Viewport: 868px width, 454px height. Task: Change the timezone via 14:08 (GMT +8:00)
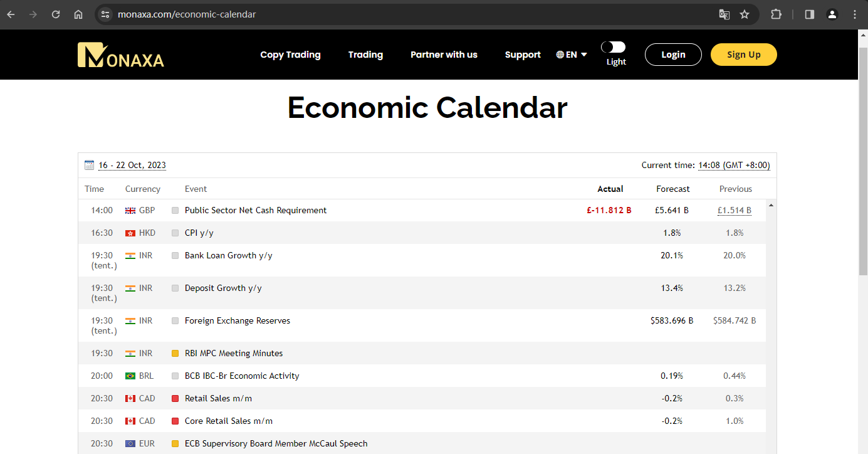click(734, 165)
